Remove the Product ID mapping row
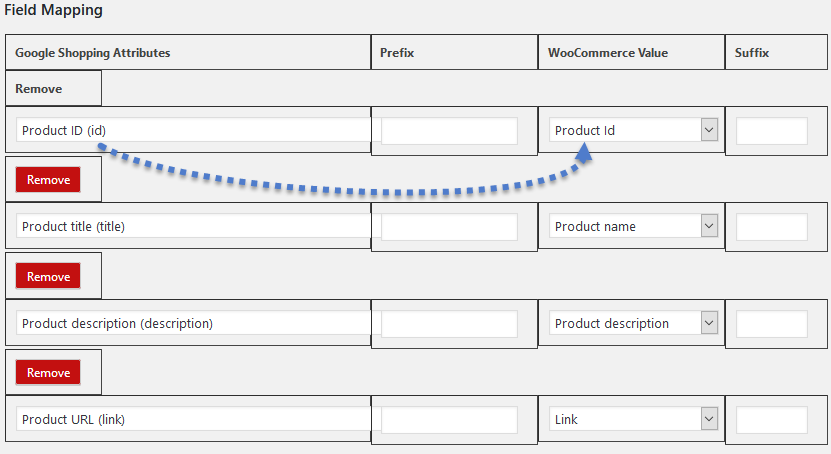The width and height of the screenshot is (831, 454). (x=48, y=180)
